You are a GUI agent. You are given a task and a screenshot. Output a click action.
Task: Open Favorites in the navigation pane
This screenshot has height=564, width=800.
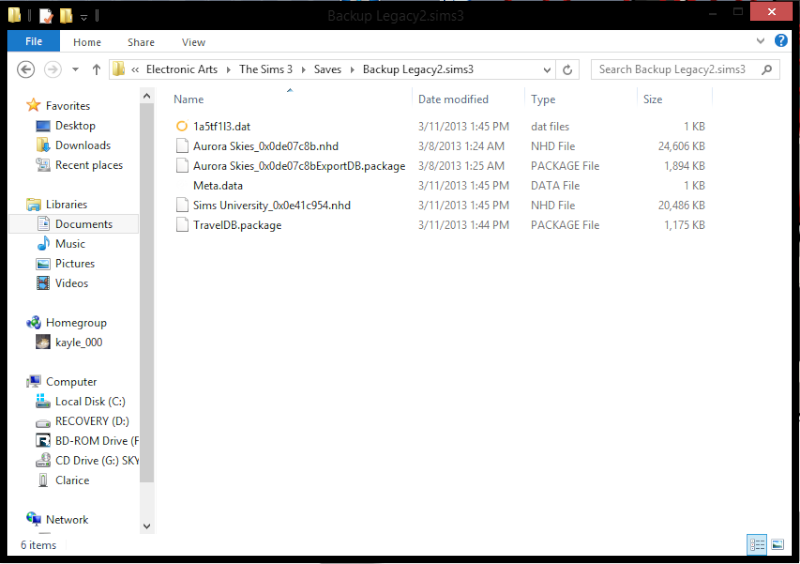[x=68, y=106]
